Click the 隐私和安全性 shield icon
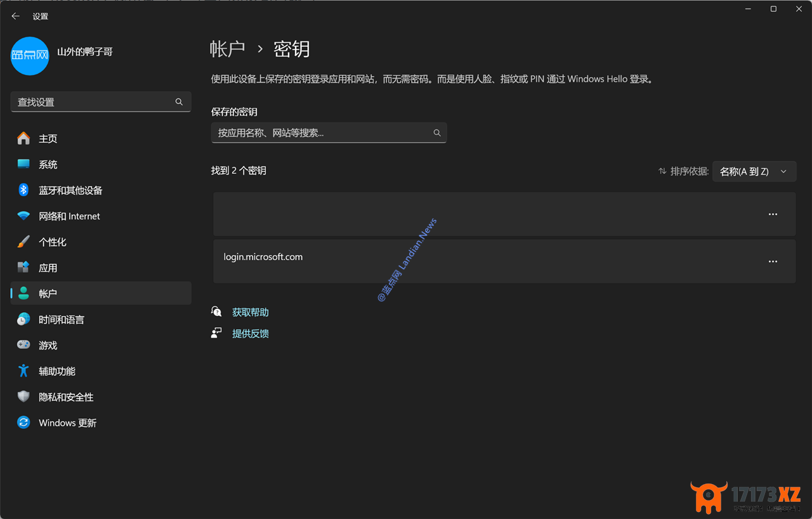812x519 pixels. (23, 397)
